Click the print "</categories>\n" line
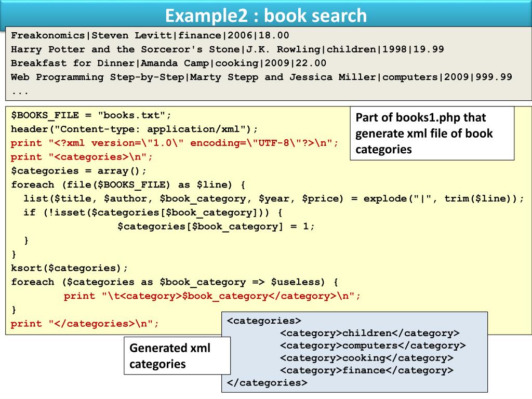Viewport: 532px width, 399px height. [85, 324]
